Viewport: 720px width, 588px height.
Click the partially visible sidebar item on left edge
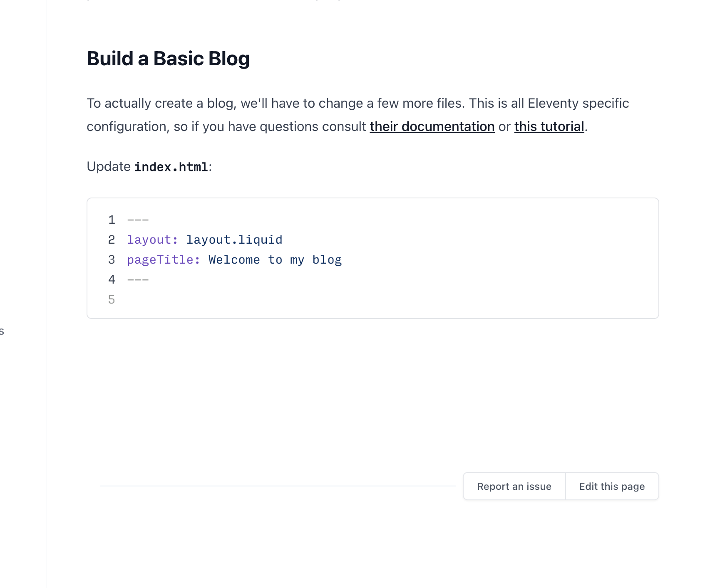(x=2, y=331)
